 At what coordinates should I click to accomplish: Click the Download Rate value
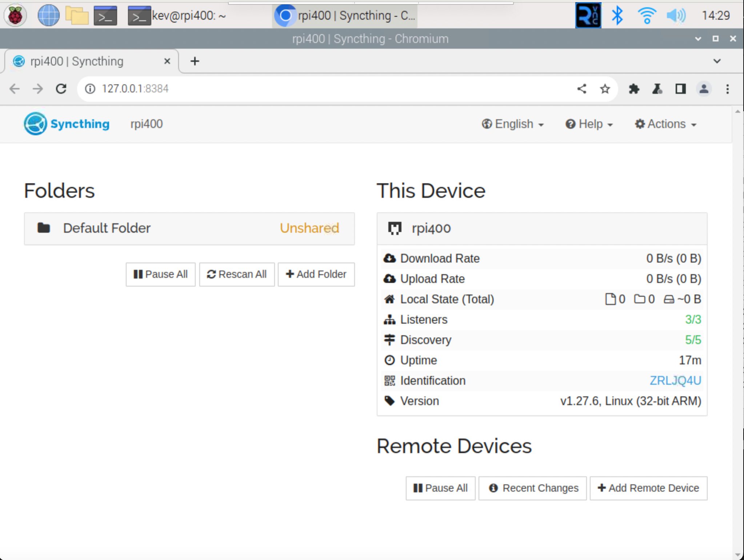pos(673,258)
